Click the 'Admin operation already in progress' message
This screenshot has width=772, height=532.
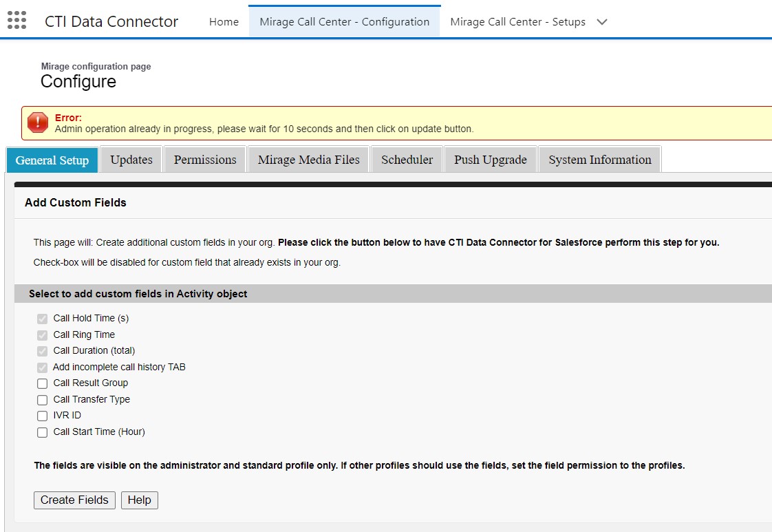(x=264, y=129)
